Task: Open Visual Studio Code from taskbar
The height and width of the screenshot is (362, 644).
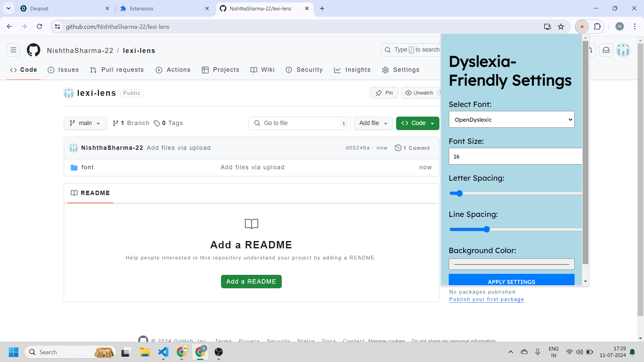Action: (x=163, y=352)
